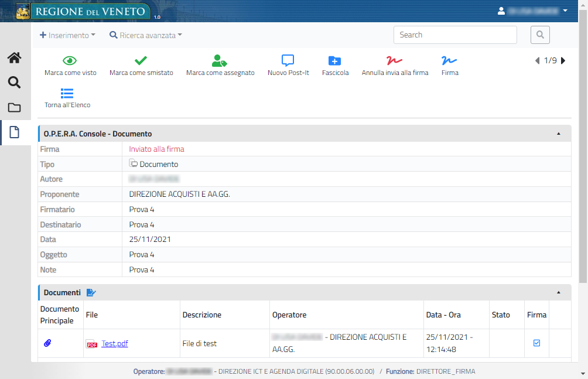Select the document icon in the left sidebar
This screenshot has width=588, height=379.
click(14, 132)
